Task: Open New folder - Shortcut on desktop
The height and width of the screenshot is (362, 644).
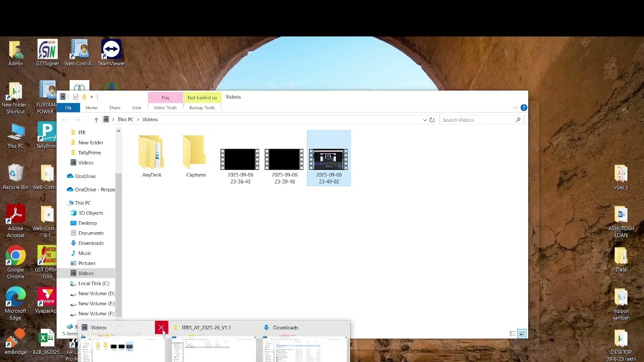Action: pos(16,98)
